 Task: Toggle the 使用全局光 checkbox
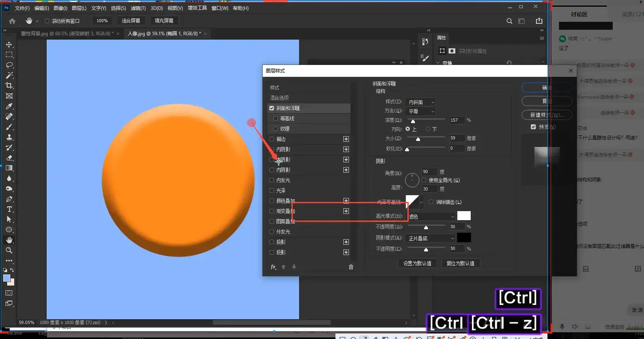424,180
